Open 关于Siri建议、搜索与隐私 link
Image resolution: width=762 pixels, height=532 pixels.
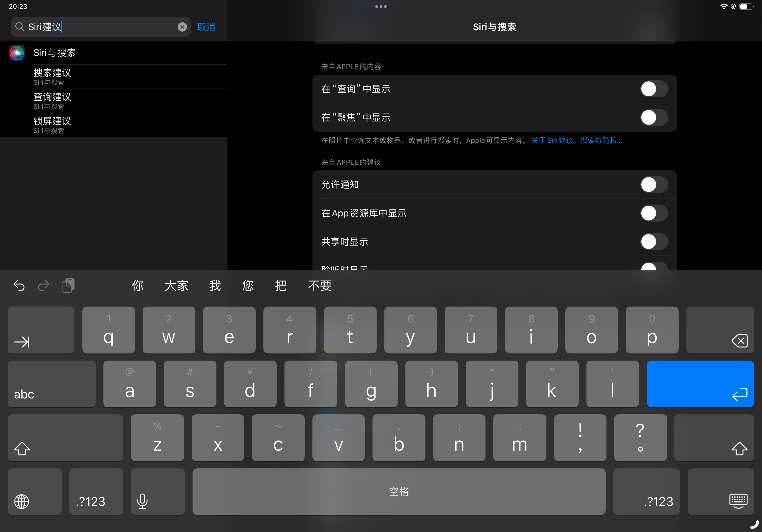577,140
